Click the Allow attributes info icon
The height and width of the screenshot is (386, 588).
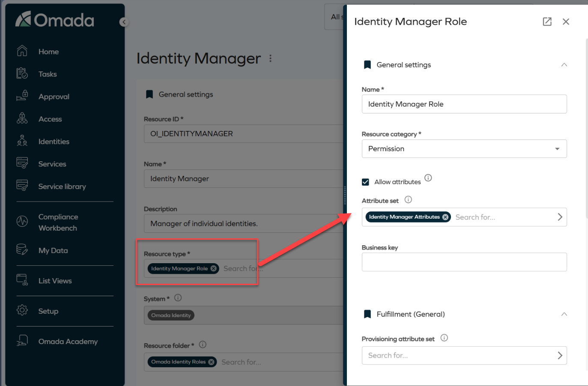(428, 178)
